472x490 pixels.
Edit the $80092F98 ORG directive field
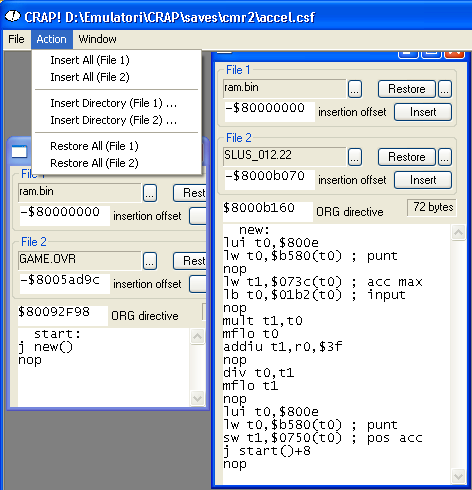point(63,315)
